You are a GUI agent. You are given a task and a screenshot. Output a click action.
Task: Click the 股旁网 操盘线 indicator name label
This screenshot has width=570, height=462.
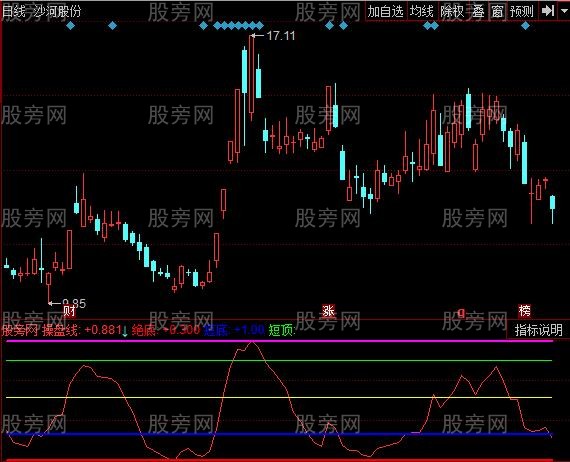[40, 330]
